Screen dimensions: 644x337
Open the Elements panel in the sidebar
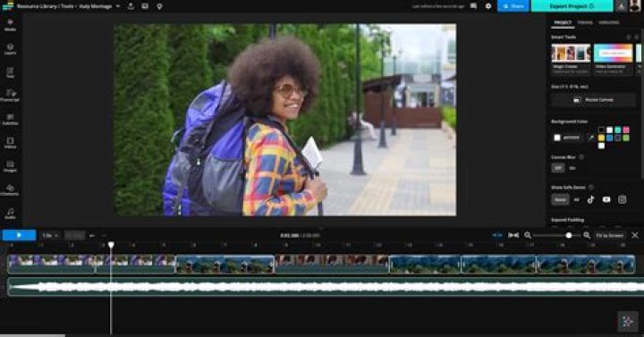click(10, 190)
